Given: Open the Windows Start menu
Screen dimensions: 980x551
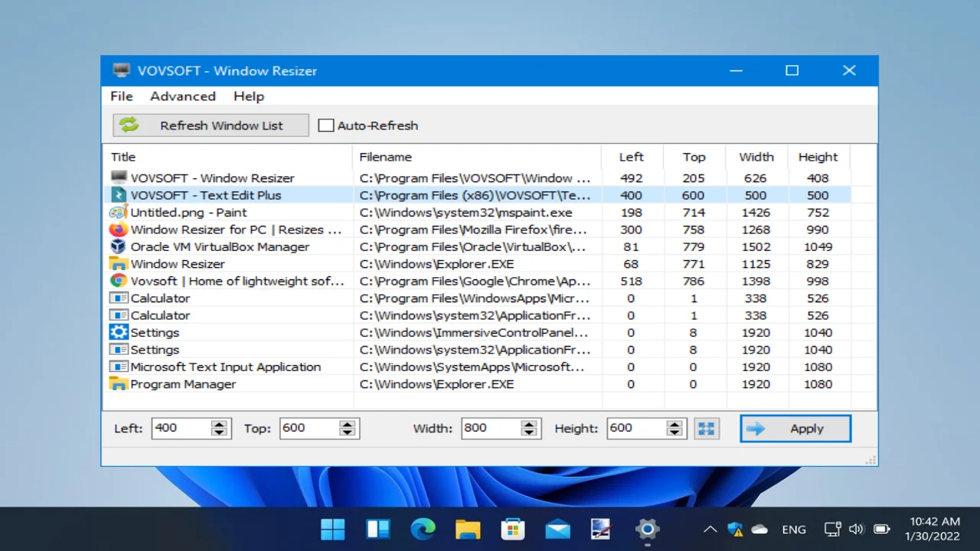Looking at the screenshot, I should coord(333,529).
